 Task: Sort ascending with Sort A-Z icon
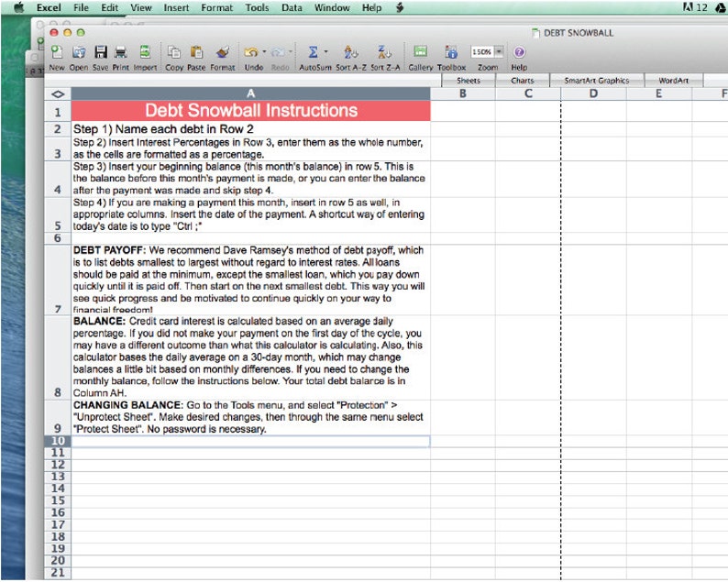point(350,52)
